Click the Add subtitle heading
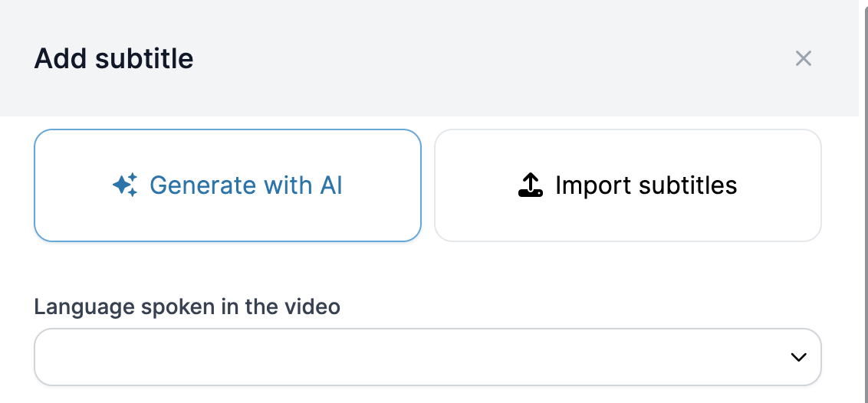Viewport: 868px width, 403px height. pos(114,58)
